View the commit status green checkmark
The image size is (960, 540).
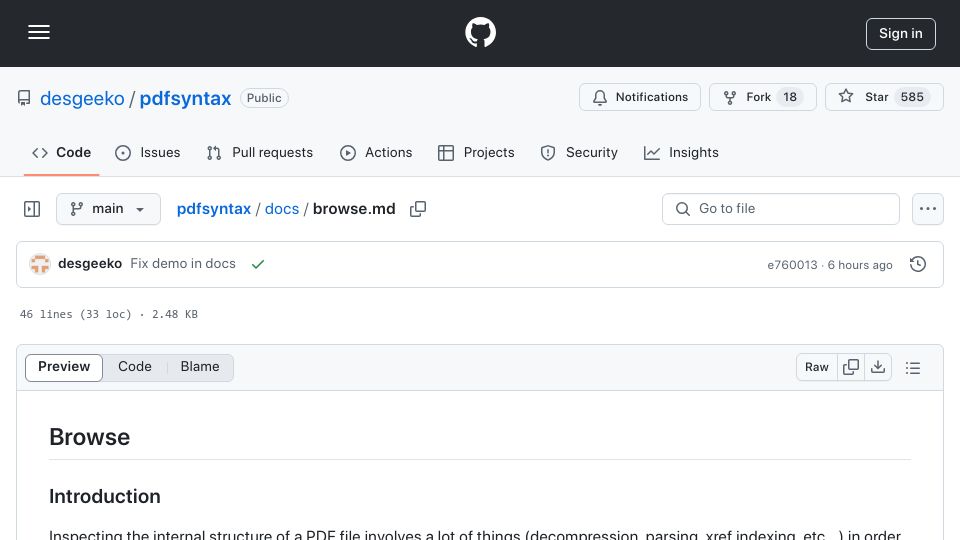coord(258,264)
